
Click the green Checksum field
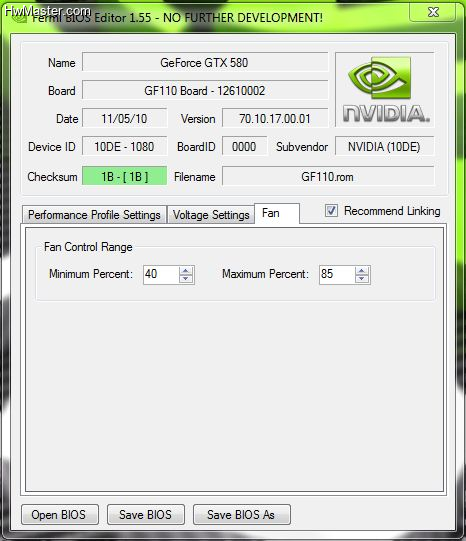(125, 176)
